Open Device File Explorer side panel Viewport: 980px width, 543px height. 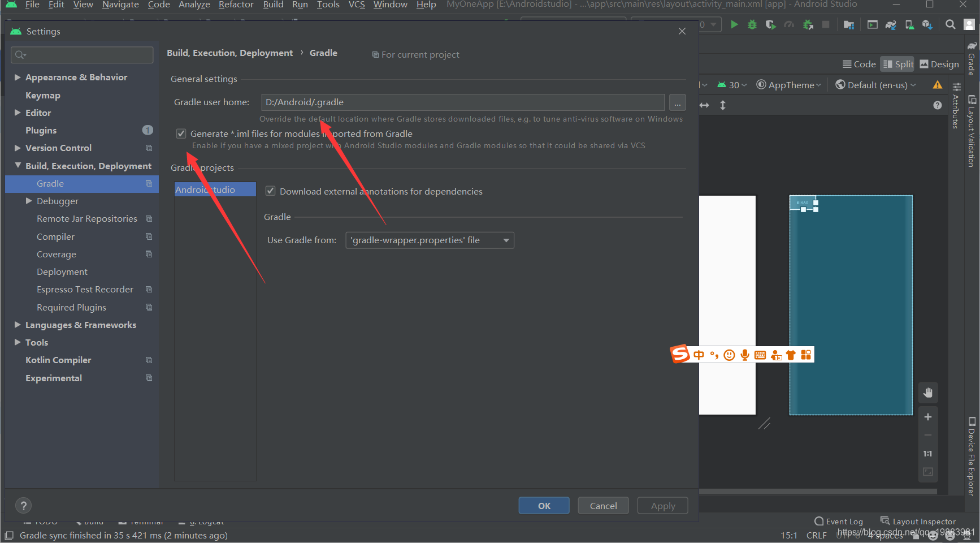coord(972,456)
